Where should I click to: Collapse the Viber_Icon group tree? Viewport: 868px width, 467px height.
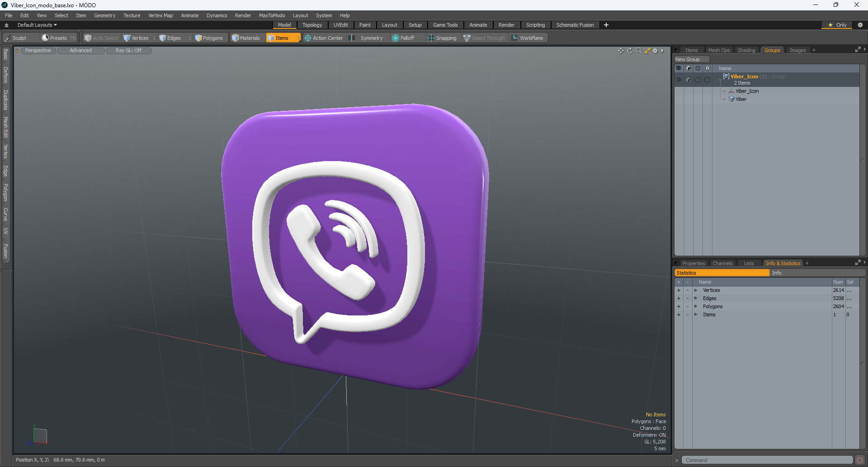[x=721, y=80]
